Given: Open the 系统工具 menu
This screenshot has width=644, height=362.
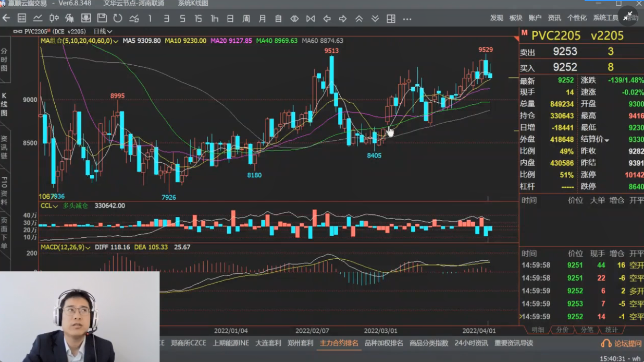Looking at the screenshot, I should pos(605,18).
